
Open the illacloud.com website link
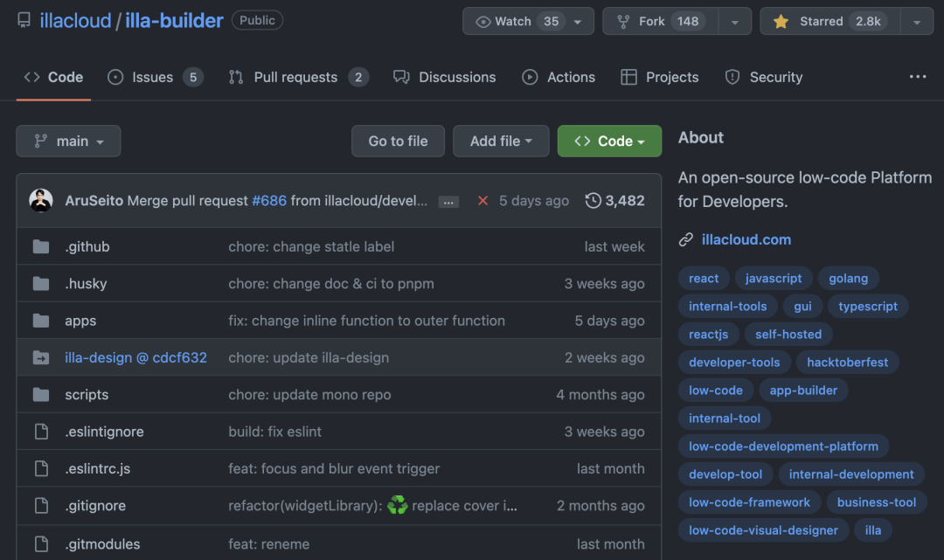[746, 239]
